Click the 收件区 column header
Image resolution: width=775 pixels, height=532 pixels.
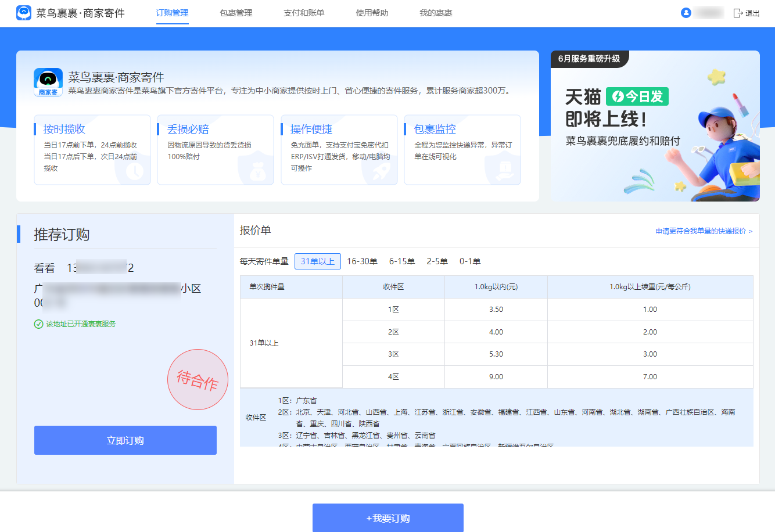[x=393, y=287]
